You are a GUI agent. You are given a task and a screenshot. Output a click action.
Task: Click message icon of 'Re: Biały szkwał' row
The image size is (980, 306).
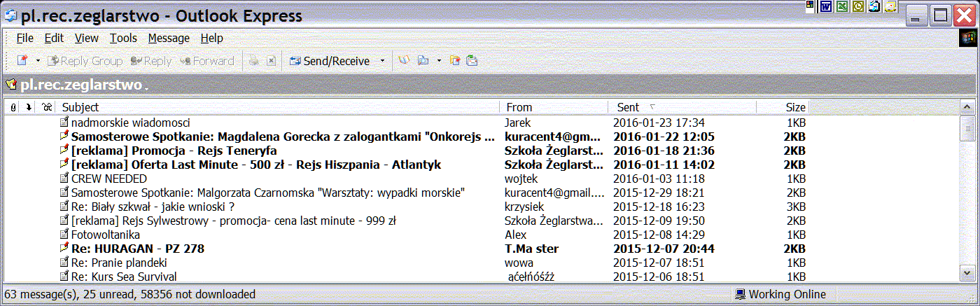coord(64,207)
